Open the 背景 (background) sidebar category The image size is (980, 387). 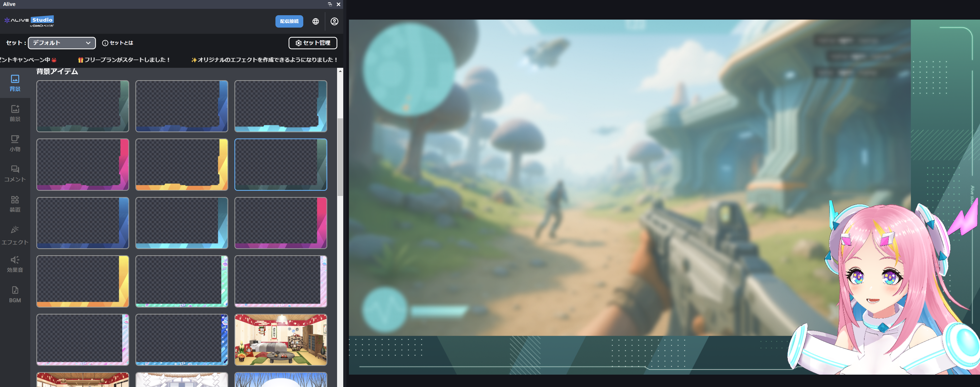coord(15,83)
